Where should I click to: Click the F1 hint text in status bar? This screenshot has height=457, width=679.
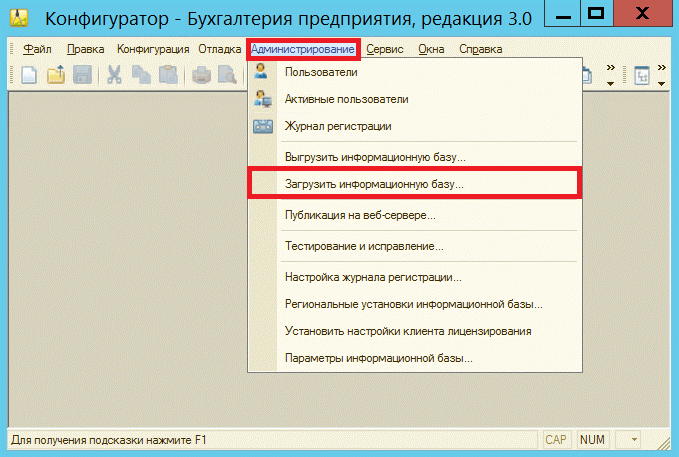click(109, 440)
